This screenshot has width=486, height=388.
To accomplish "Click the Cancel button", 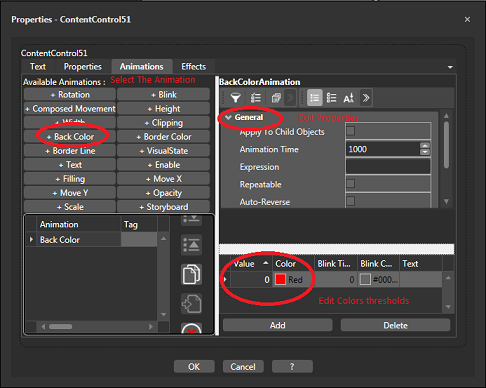I will point(243,367).
